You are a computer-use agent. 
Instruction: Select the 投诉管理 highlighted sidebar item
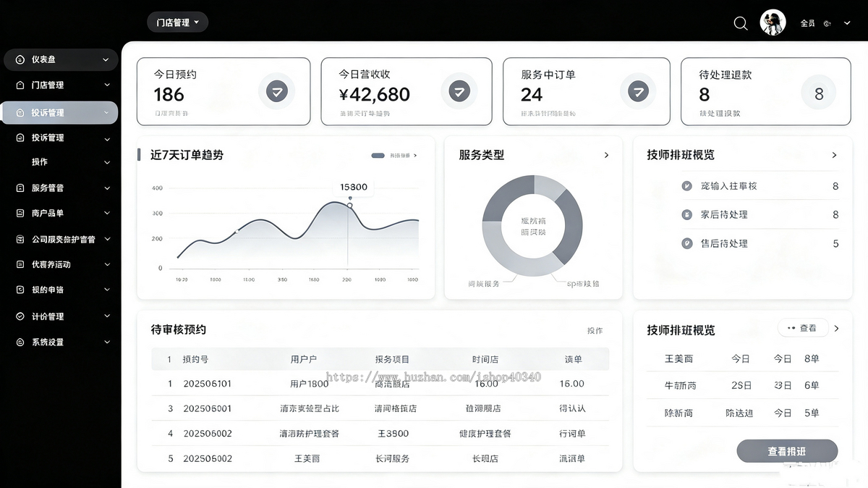(59, 113)
